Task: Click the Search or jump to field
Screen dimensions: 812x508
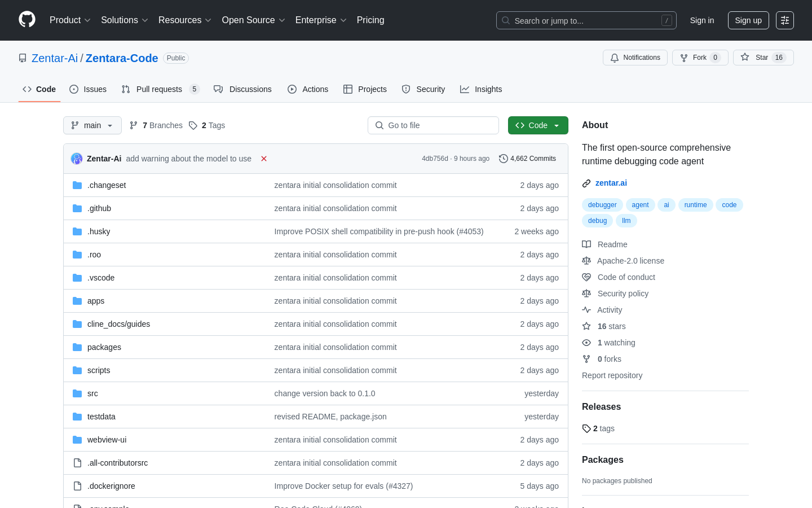Action: pos(586,20)
